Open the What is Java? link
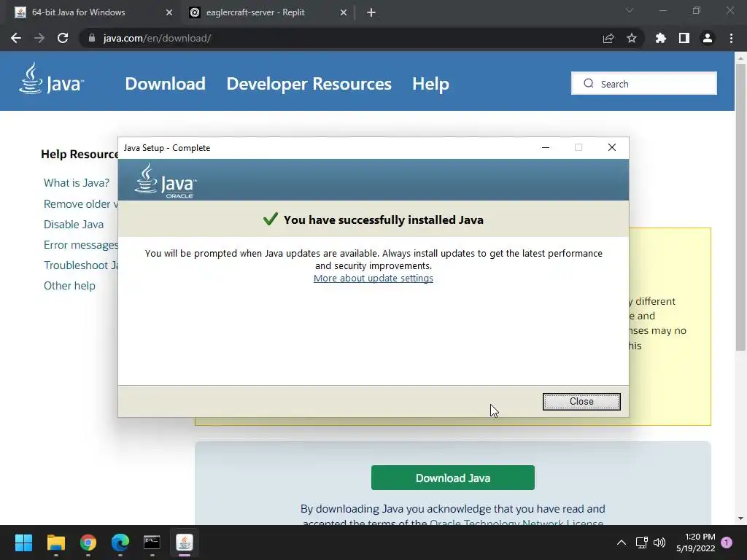Viewport: 747px width, 560px height. (x=76, y=183)
